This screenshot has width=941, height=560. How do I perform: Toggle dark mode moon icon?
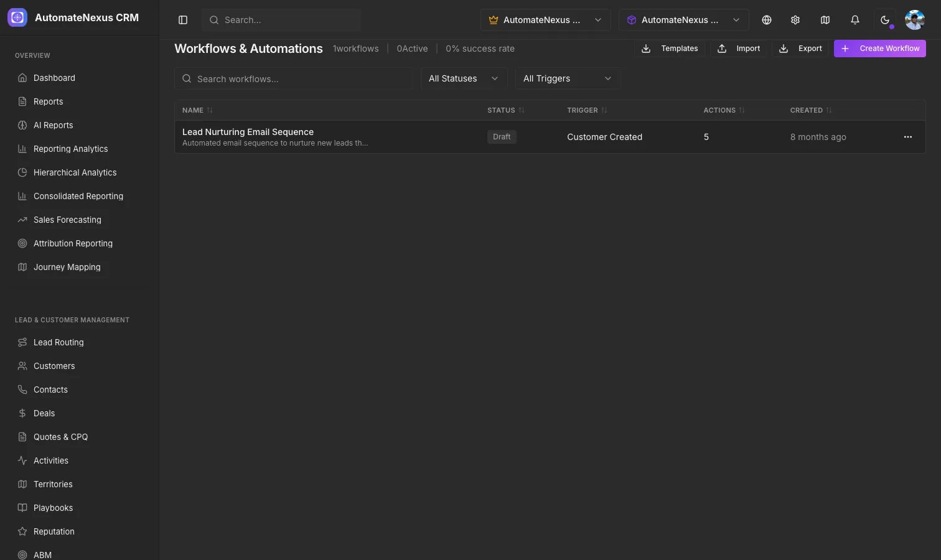coord(885,20)
